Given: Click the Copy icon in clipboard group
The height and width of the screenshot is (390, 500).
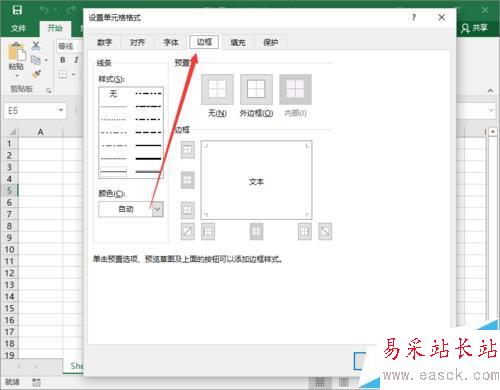Looking at the screenshot, I should click(x=35, y=60).
